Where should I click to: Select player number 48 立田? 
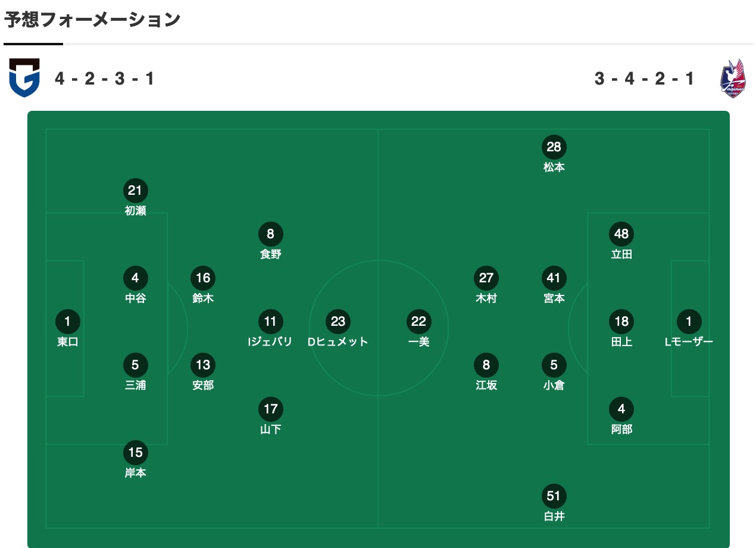point(621,234)
